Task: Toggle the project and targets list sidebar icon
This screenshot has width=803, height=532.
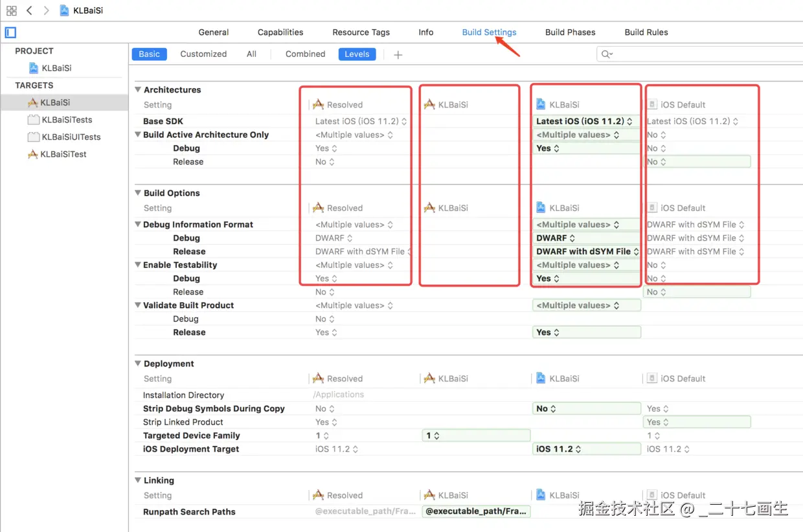Action: point(10,32)
